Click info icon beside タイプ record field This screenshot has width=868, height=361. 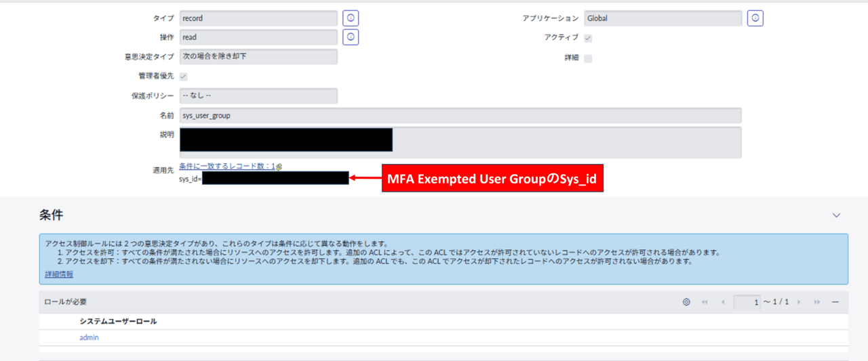tap(351, 18)
